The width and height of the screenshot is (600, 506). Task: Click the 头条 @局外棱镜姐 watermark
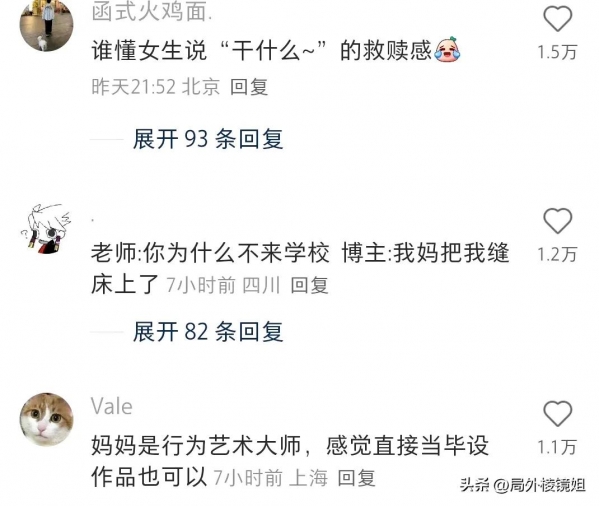pos(523,485)
